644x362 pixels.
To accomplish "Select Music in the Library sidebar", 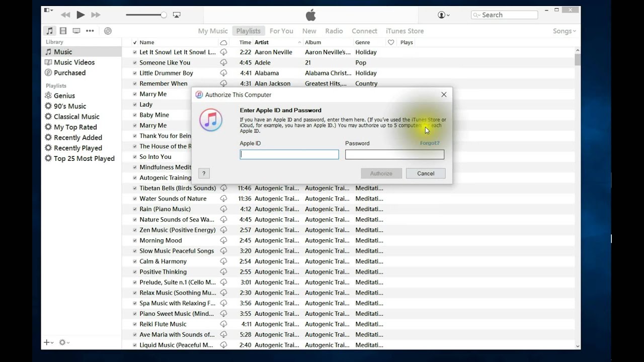I will pyautogui.click(x=81, y=52).
